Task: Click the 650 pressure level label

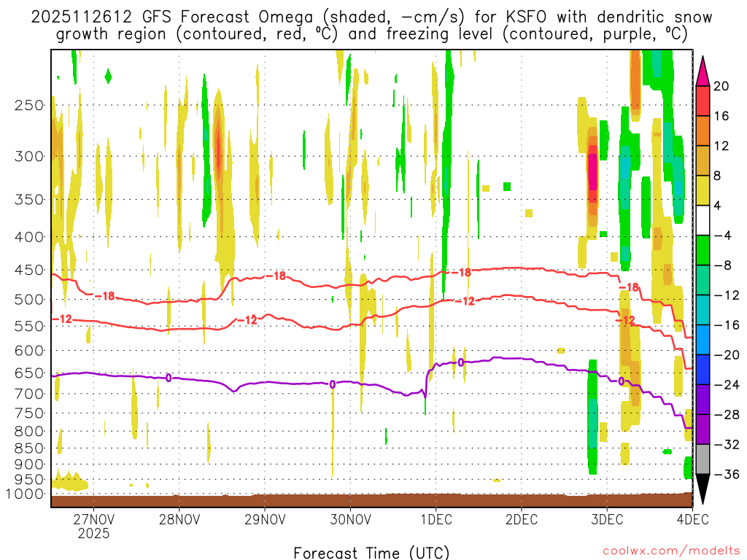Action: point(29,373)
